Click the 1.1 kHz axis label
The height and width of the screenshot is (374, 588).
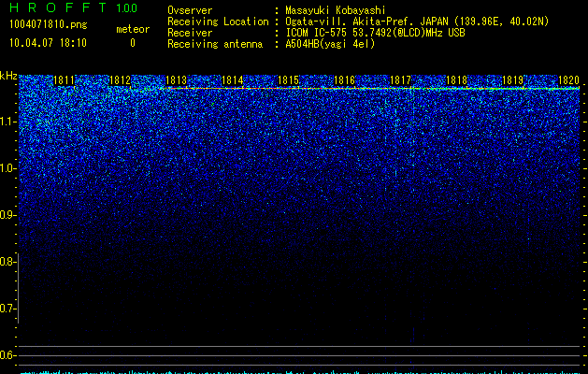pos(7,122)
